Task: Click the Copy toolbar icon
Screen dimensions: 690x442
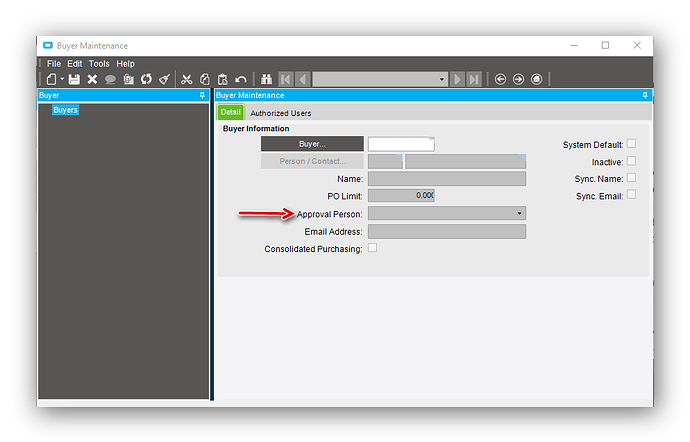Action: click(205, 79)
